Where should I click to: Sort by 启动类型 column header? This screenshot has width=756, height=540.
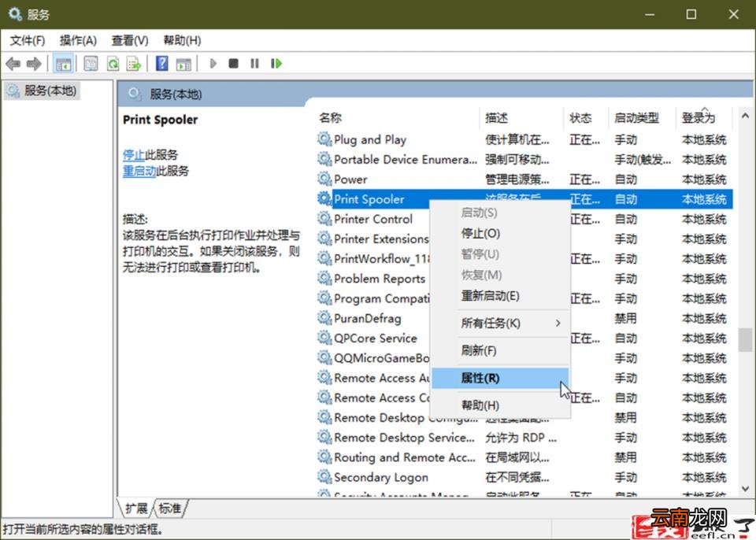[643, 117]
